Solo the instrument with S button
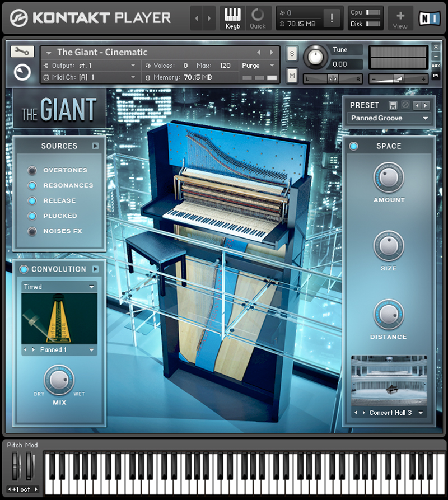The image size is (448, 500). point(292,54)
